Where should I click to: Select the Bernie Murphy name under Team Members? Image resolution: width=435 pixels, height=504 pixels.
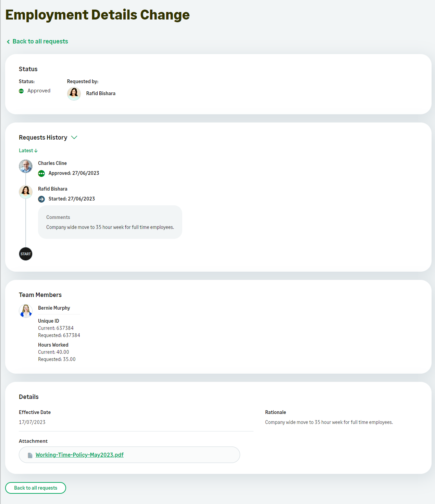54,308
